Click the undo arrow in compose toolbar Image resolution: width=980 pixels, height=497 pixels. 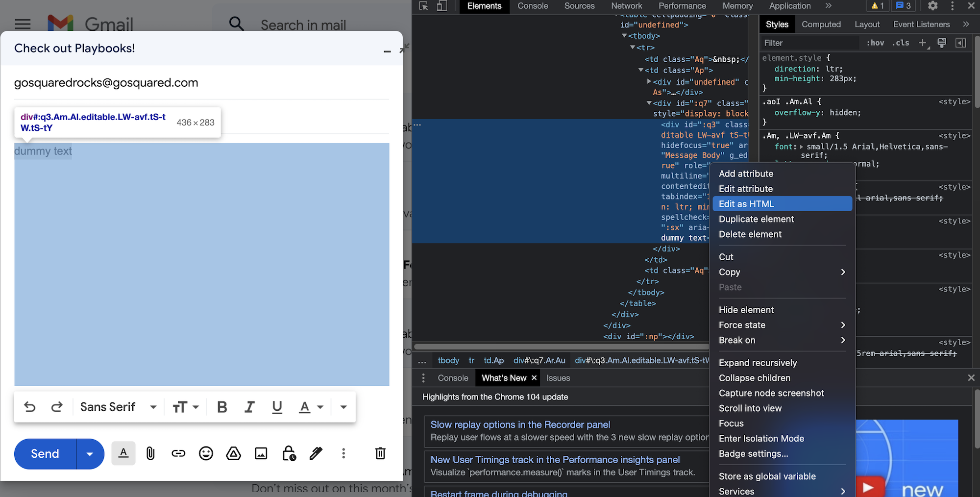(30, 407)
